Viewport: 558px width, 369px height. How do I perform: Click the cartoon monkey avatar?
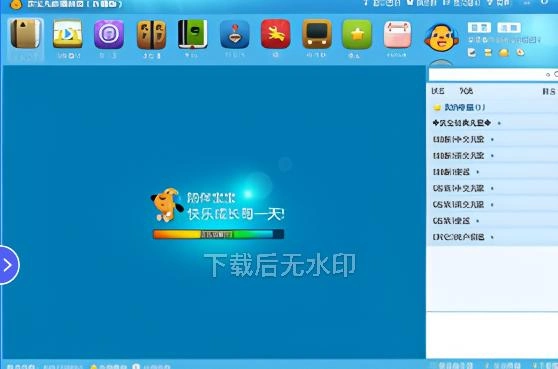[x=441, y=38]
